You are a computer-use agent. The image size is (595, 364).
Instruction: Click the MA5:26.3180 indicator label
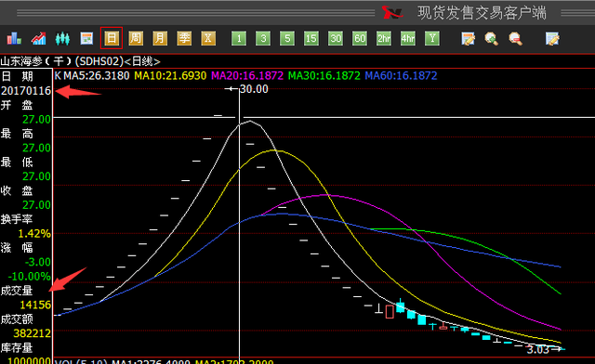coord(97,75)
